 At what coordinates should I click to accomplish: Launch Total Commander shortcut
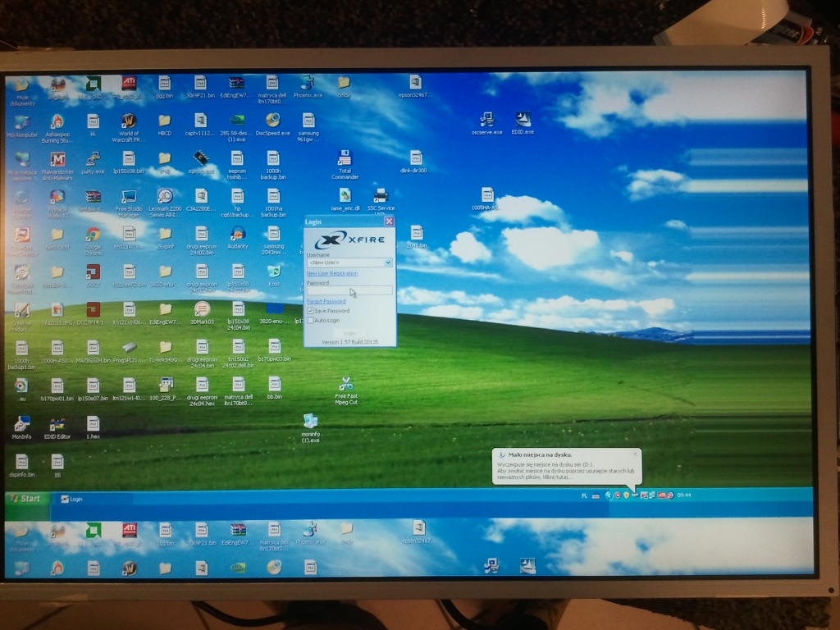point(345,165)
